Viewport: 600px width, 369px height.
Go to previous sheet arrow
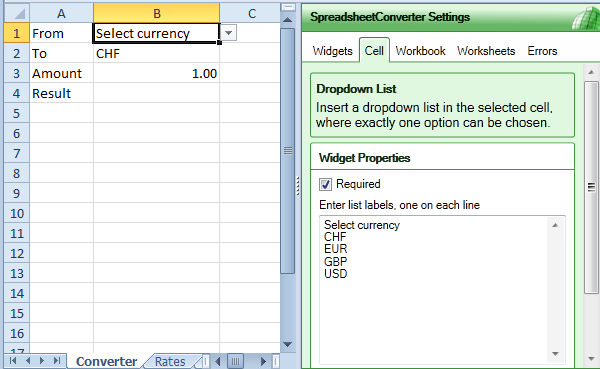(28, 361)
